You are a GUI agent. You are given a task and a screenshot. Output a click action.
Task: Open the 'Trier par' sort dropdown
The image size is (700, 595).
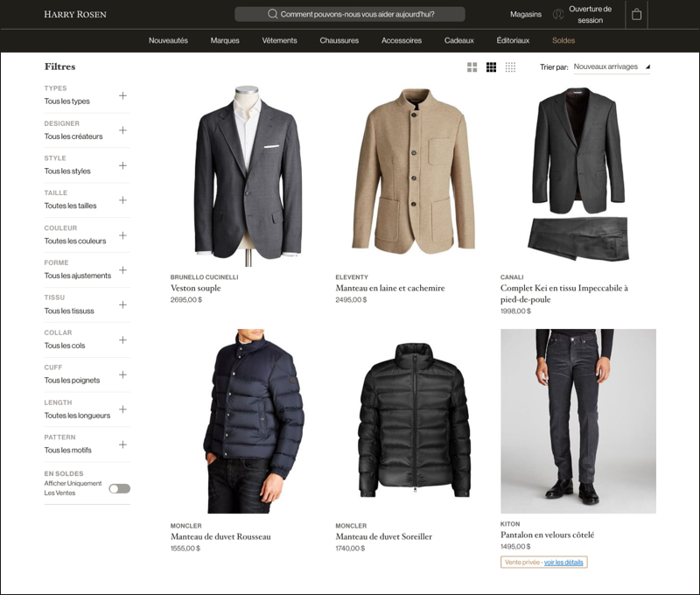click(612, 67)
